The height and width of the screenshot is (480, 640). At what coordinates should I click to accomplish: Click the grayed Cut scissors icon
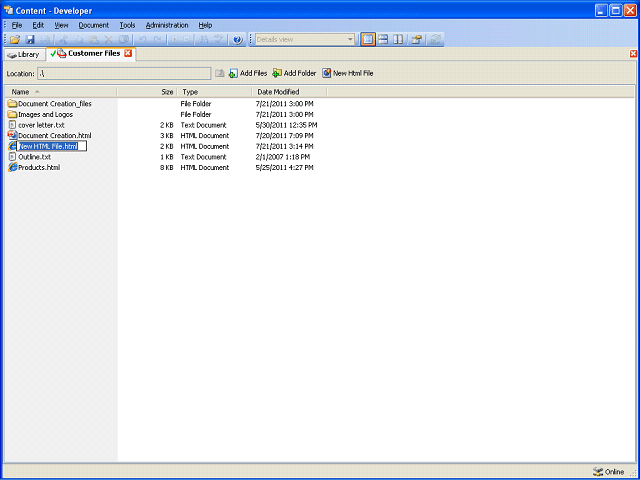point(63,40)
